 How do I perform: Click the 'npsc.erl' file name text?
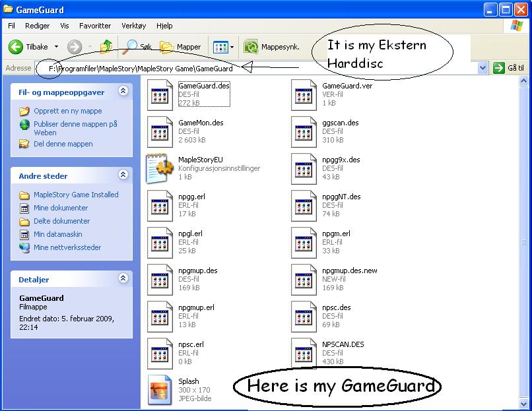[x=191, y=344]
